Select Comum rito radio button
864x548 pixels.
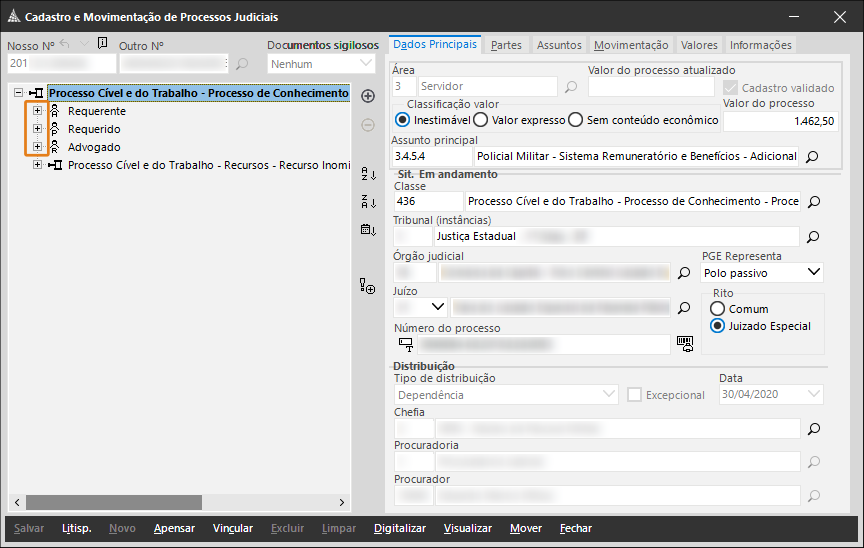pos(717,309)
